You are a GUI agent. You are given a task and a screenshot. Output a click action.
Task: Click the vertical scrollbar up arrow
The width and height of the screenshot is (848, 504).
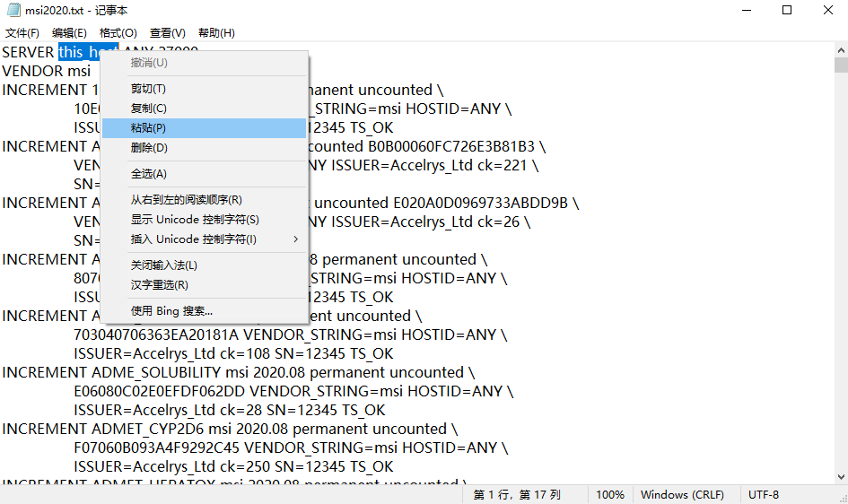[841, 49]
